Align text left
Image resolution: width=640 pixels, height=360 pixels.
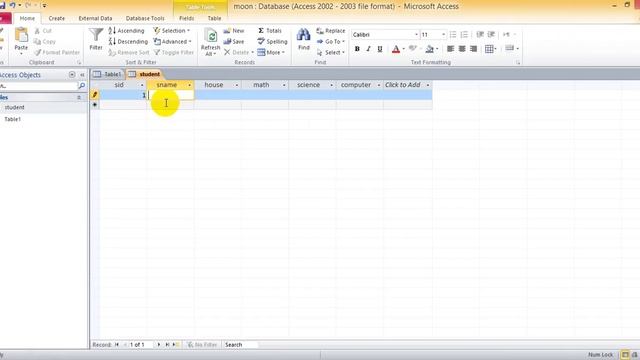[450, 49]
